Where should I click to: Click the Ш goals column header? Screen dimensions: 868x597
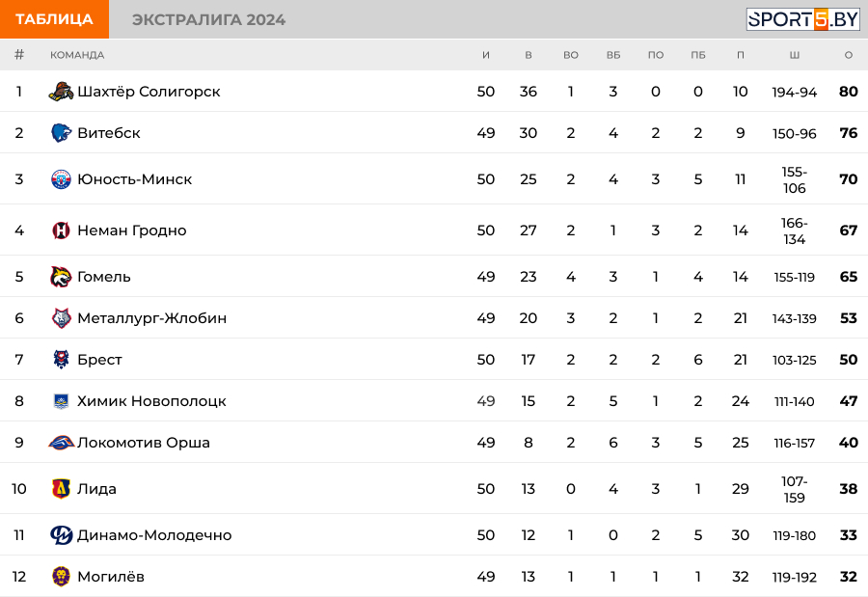tap(795, 55)
